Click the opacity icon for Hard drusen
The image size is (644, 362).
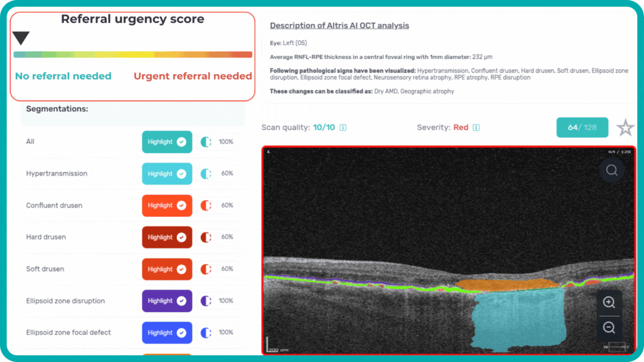click(x=206, y=237)
